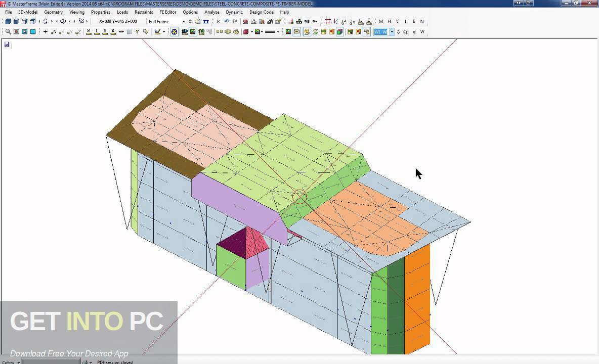Open the W1-W load case dropdown arrow
This screenshot has width=599, height=364.
pos(392,32)
